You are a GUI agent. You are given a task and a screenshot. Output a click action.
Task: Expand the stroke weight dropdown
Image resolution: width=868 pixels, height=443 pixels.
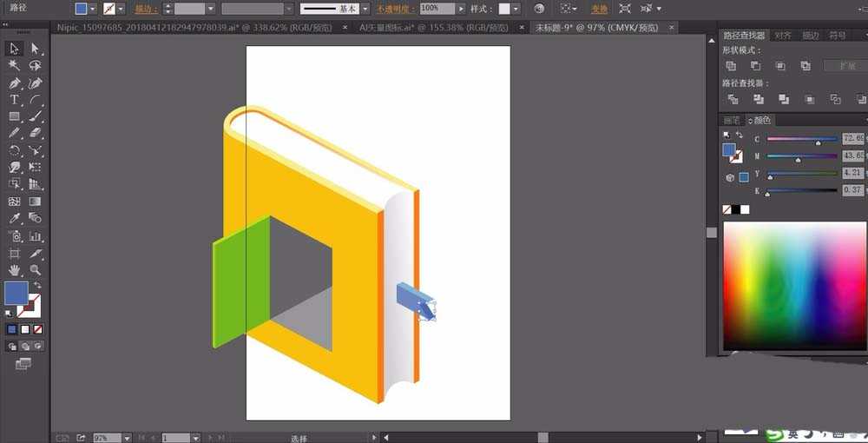[210, 9]
